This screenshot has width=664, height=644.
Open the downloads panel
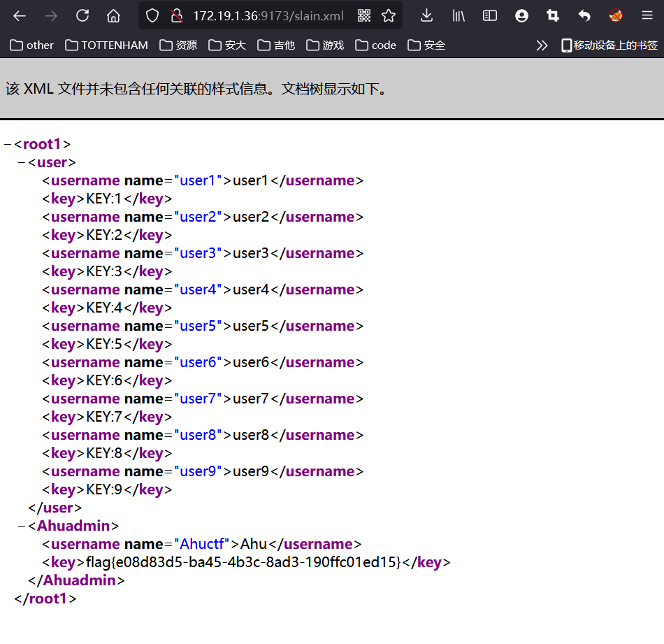[x=426, y=16]
